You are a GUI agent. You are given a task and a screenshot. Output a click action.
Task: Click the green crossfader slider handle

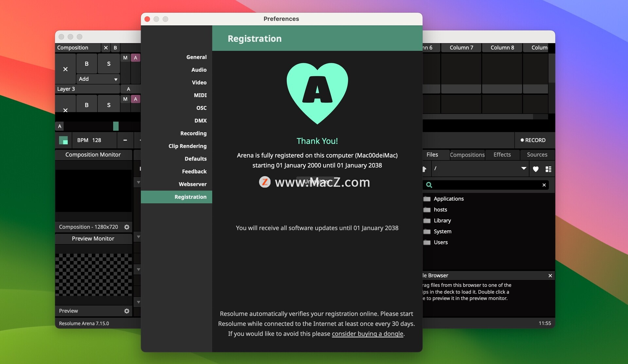pos(116,126)
